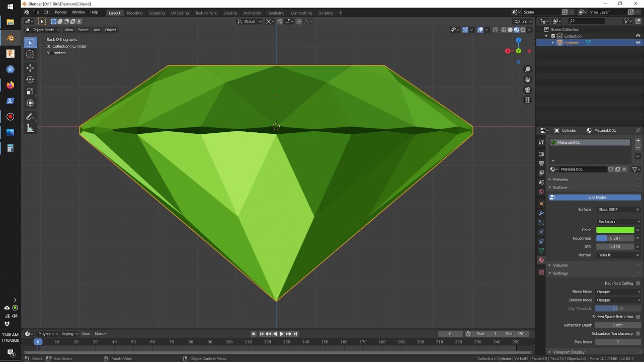This screenshot has height=362, width=644.
Task: Pick the Annotate tool
Action: (30, 117)
